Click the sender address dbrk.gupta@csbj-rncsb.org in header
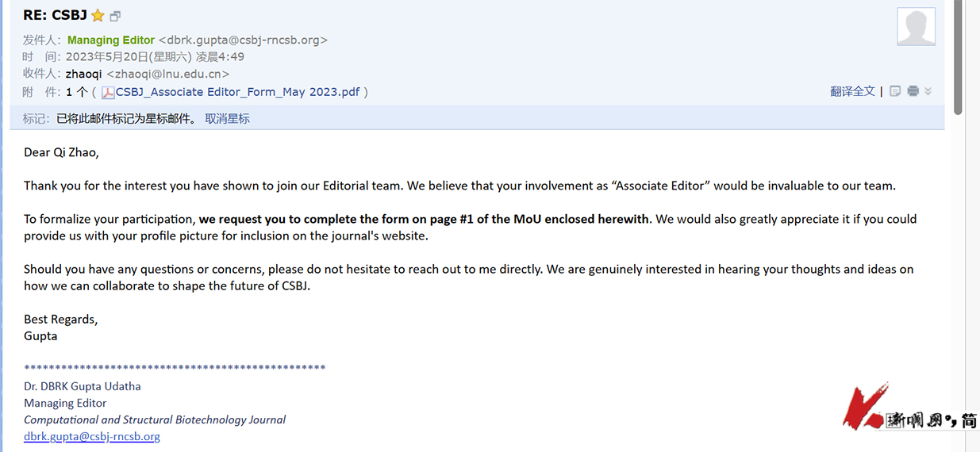This screenshot has height=452, width=980. pyautogui.click(x=243, y=40)
